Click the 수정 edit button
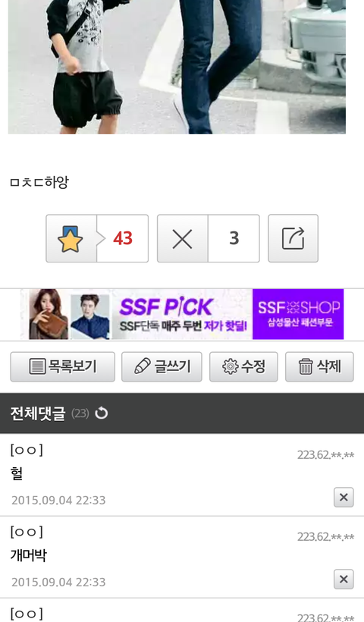The height and width of the screenshot is (622, 364). click(243, 366)
